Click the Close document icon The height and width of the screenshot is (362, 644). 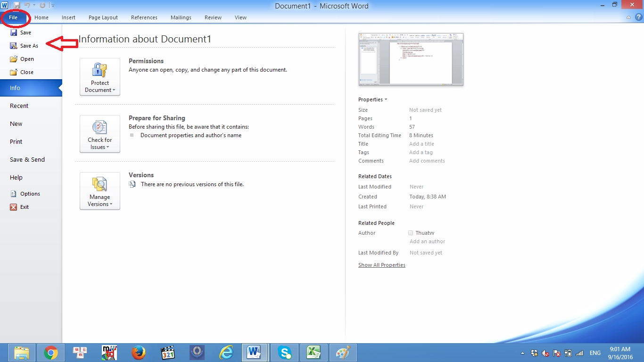[14, 72]
